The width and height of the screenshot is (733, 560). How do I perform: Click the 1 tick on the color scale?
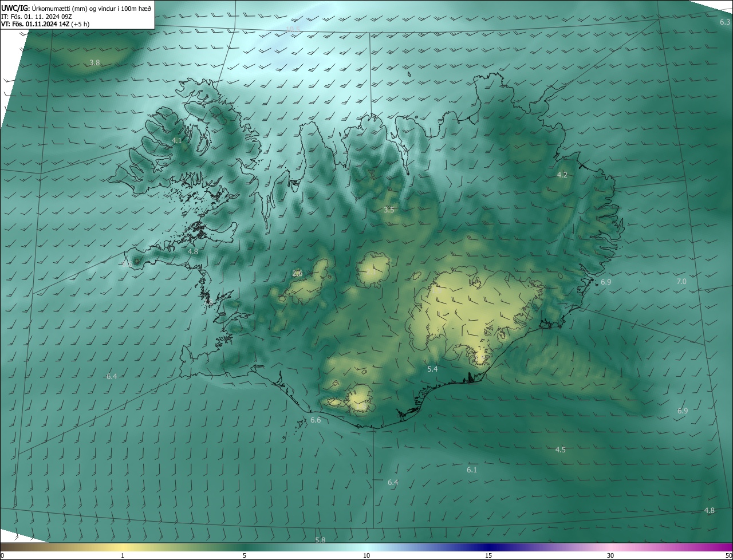(123, 555)
